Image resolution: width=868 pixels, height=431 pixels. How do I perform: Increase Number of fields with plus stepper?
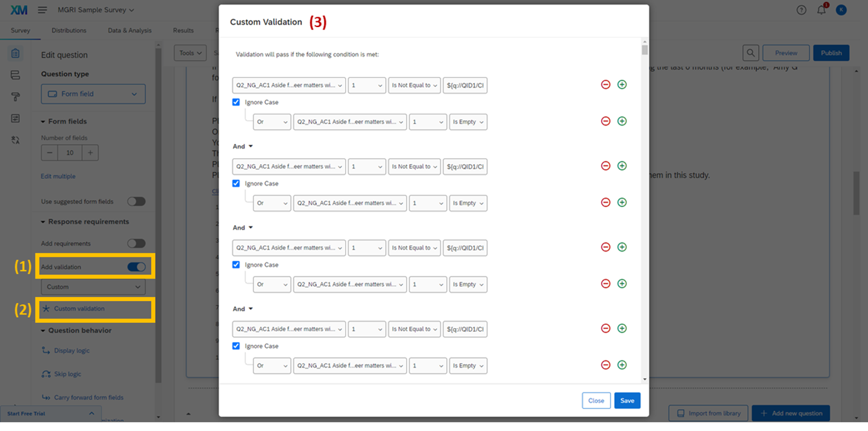click(90, 152)
